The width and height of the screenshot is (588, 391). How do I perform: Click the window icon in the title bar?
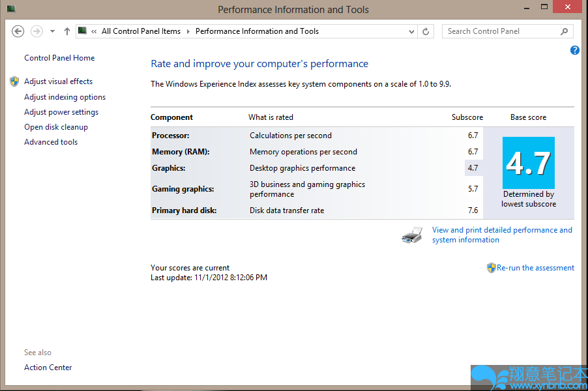[11, 8]
